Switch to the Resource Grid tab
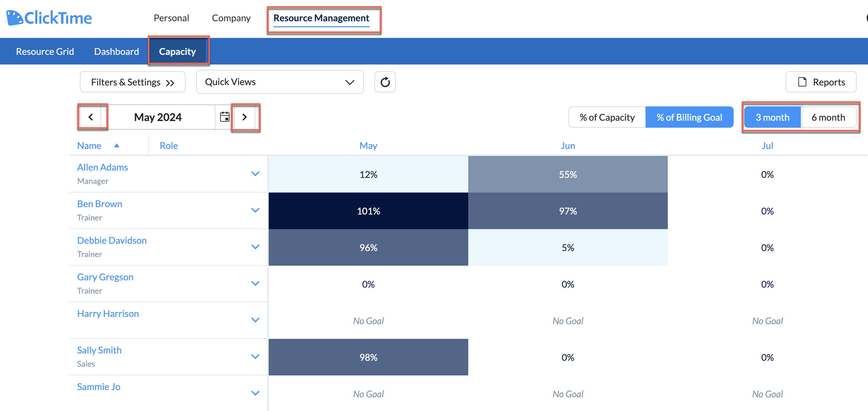Screen dimensions: 868x411 (45, 51)
